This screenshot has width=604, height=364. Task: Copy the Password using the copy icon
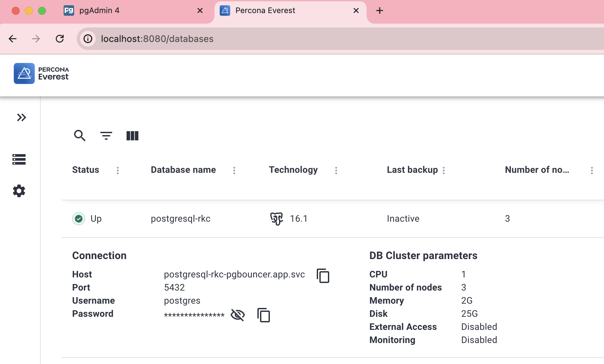263,315
